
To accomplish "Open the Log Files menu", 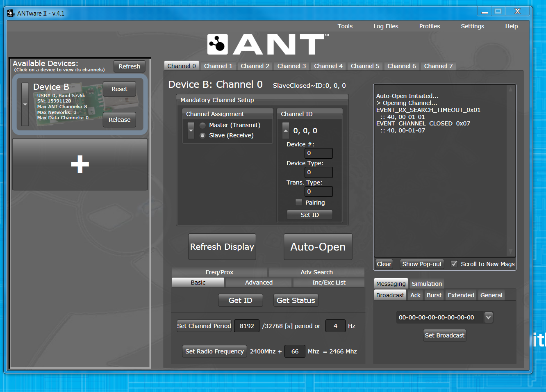I will pyautogui.click(x=386, y=26).
